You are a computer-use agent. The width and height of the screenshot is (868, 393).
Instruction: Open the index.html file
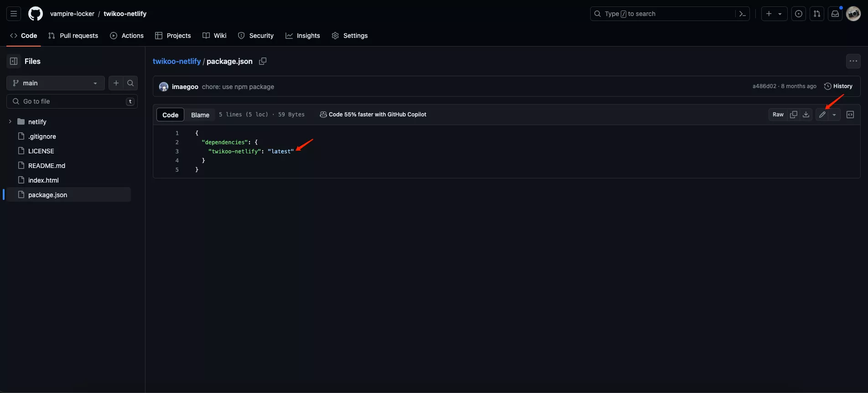43,180
